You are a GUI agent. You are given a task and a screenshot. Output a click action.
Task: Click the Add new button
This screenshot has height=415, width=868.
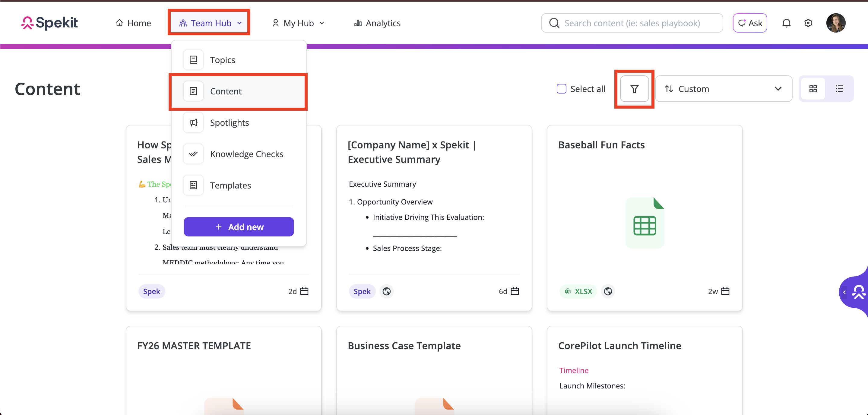(x=239, y=227)
